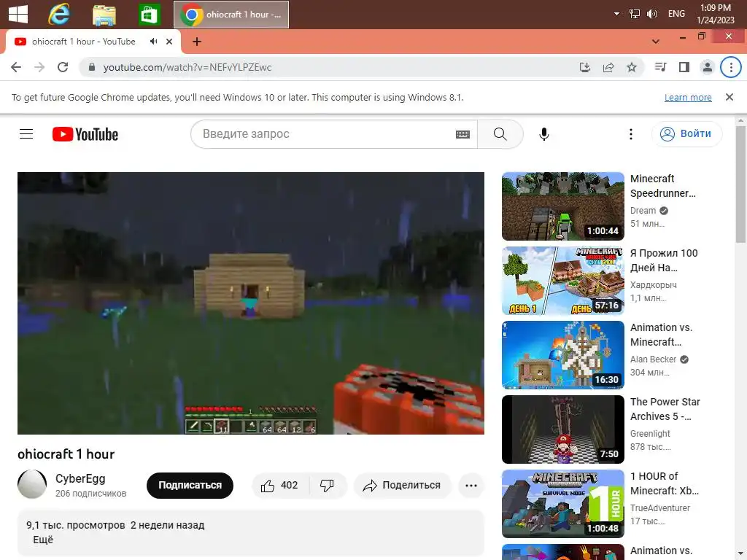
Task: Open Alan Becker channel name
Action: click(x=653, y=359)
